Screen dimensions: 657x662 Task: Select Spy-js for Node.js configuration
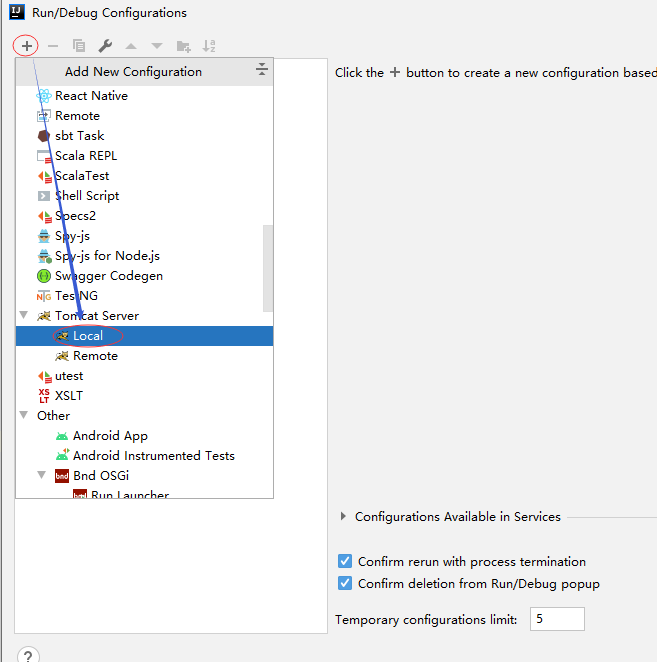point(144,255)
